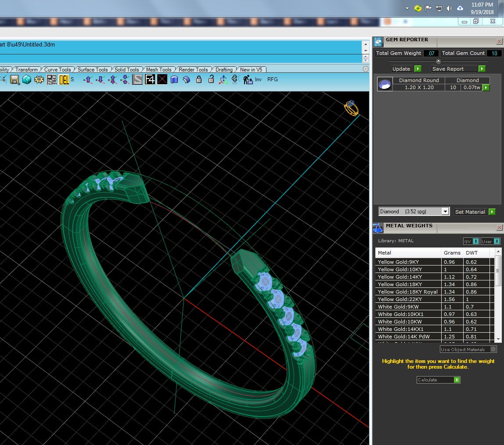The width and height of the screenshot is (504, 445).
Task: Click the Set Material button
Action: pyautogui.click(x=475, y=212)
